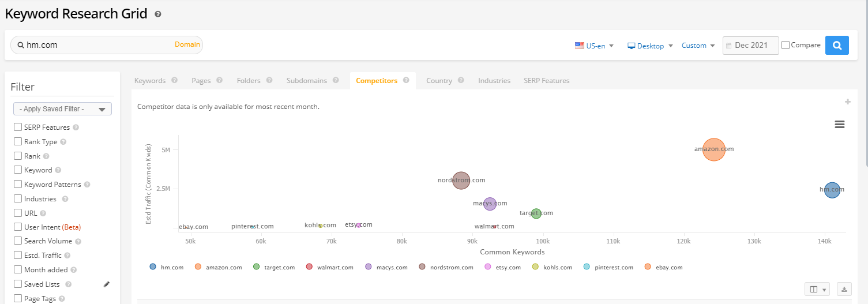Viewport: 868px width, 304px height.
Task: Open the column layout selector button
Action: 817,289
